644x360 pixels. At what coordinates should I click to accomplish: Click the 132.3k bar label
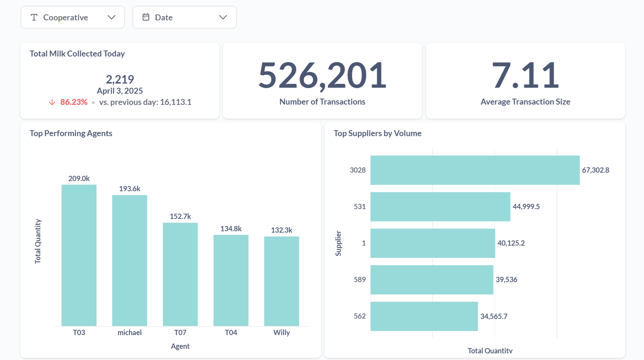[282, 230]
